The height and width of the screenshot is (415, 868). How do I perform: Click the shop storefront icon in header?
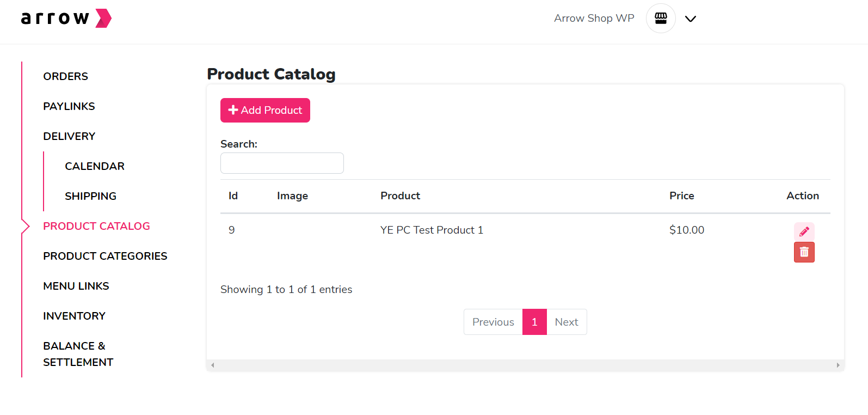661,19
